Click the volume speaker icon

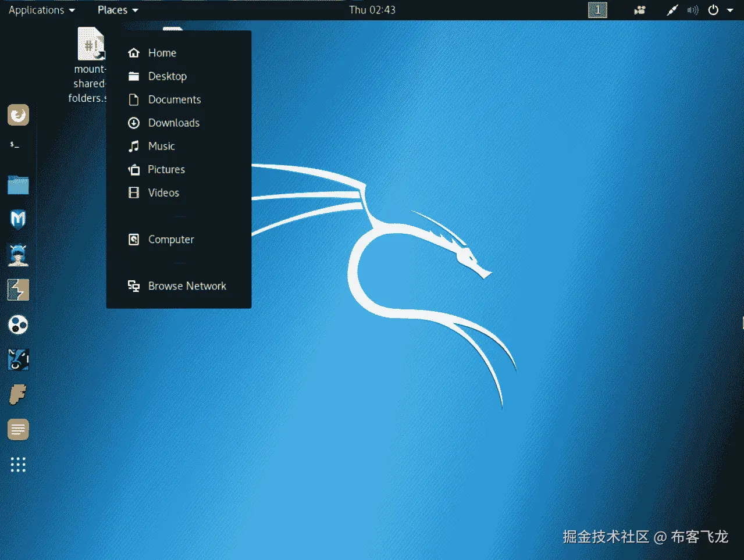tap(692, 10)
